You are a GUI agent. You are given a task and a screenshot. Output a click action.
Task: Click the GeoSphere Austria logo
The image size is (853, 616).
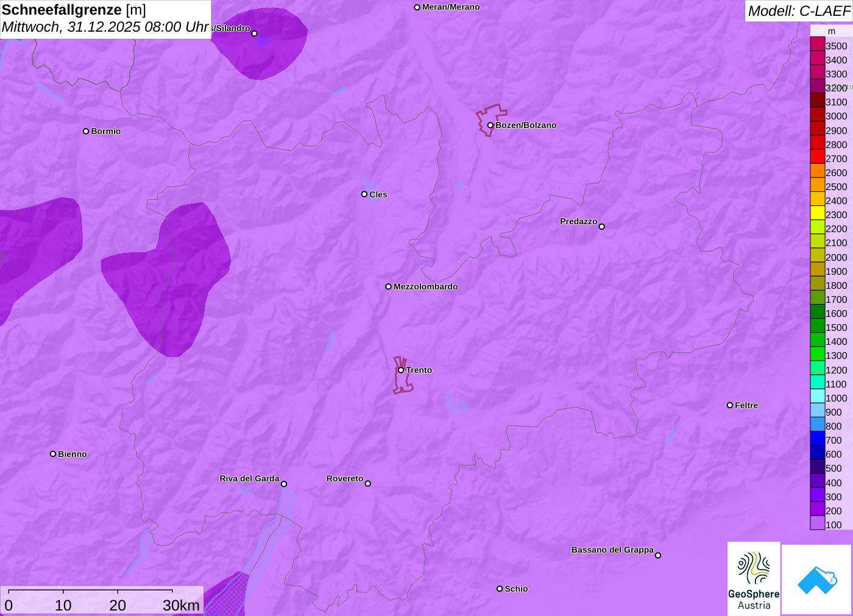(754, 578)
